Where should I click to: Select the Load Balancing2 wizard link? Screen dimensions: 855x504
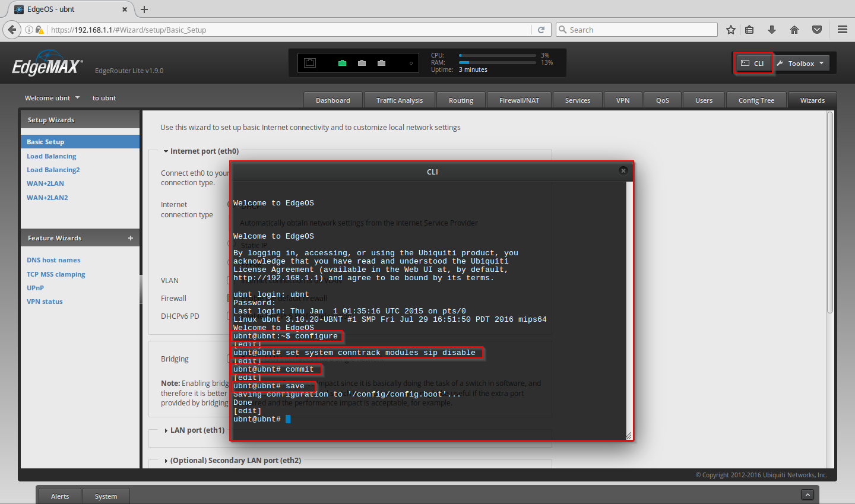pos(53,170)
